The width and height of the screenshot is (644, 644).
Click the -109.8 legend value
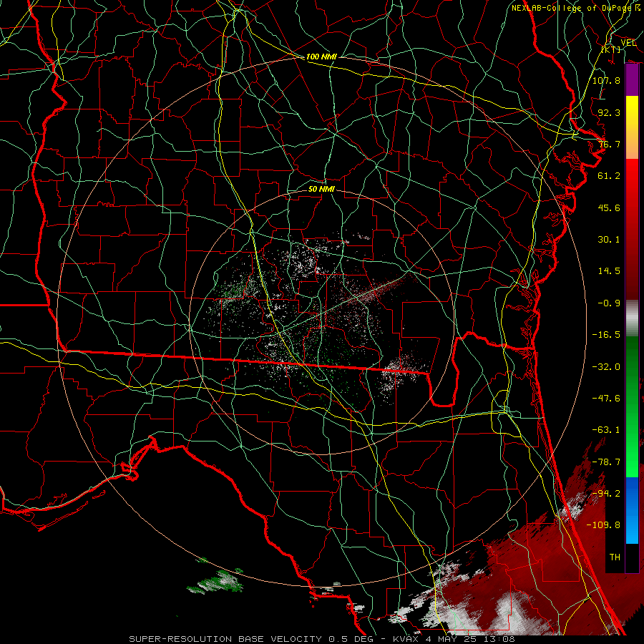pyautogui.click(x=603, y=525)
